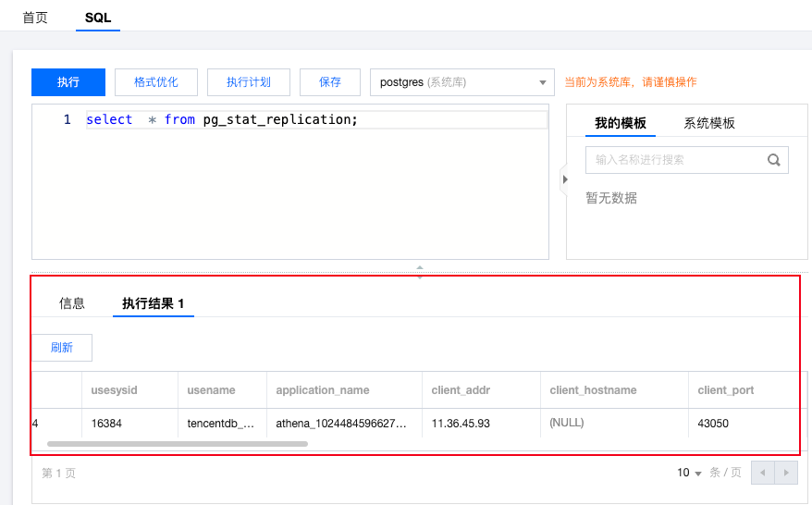The width and height of the screenshot is (812, 505).
Task: Expand the database selector arrow
Action: [x=543, y=82]
